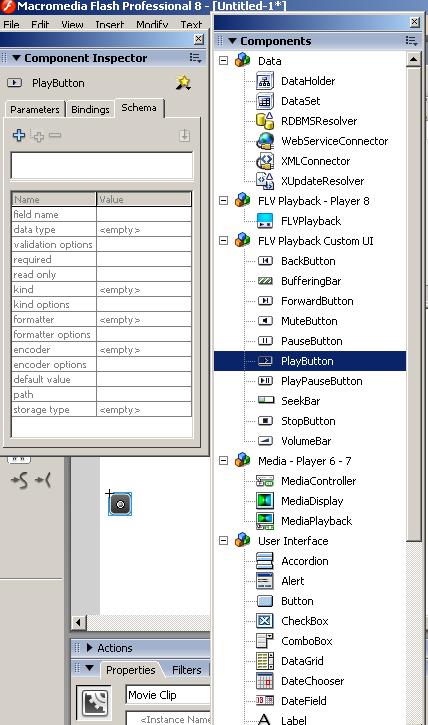Choose the MediaPlayback component icon
The height and width of the screenshot is (725, 428).
(265, 521)
